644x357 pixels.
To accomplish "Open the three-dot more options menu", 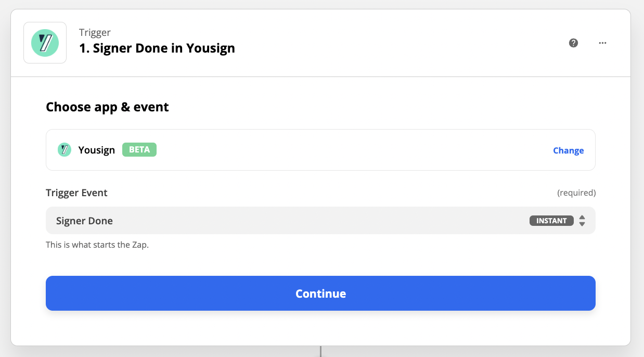I will tap(602, 43).
